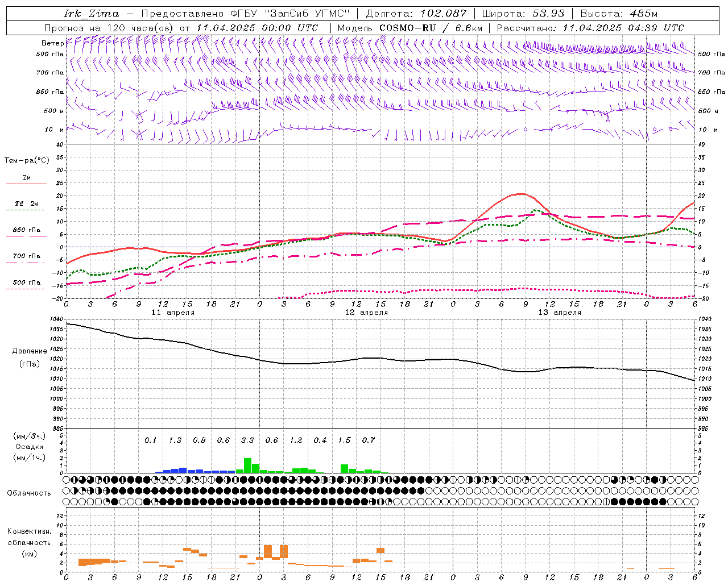Click the "Облачность" cloud cover row label
The height and width of the screenshot is (582, 728).
[x=29, y=493]
